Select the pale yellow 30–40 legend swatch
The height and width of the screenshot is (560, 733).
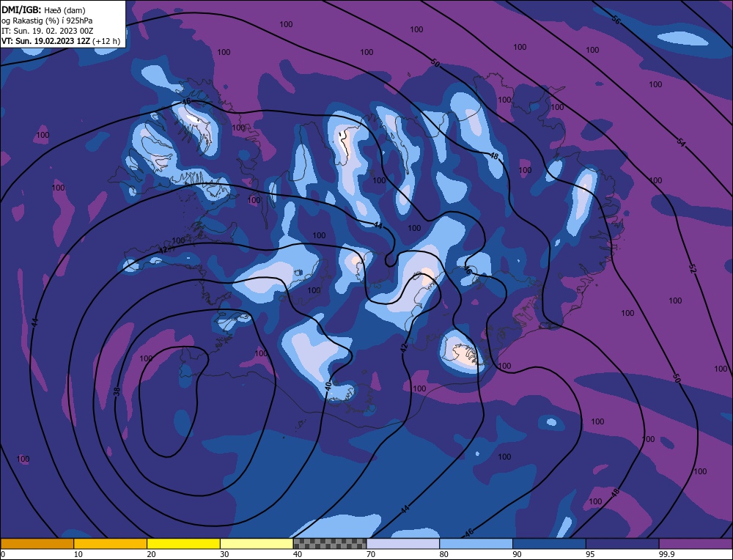257,543
